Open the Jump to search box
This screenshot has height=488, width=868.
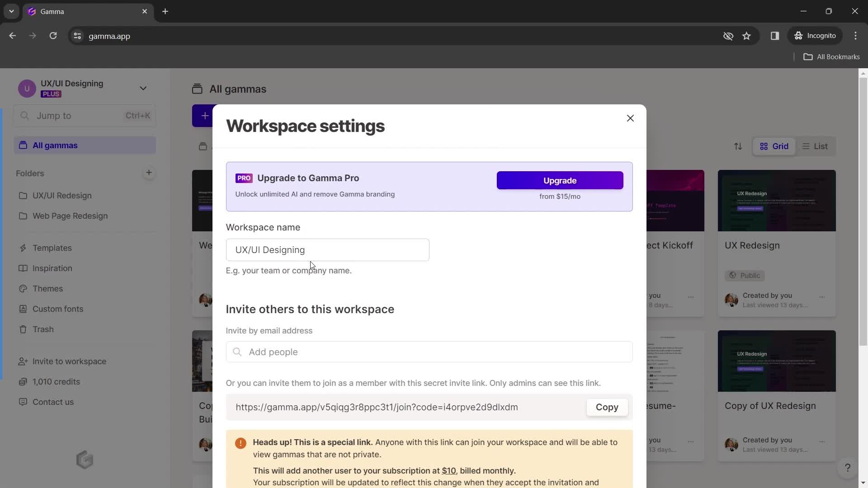tap(85, 116)
